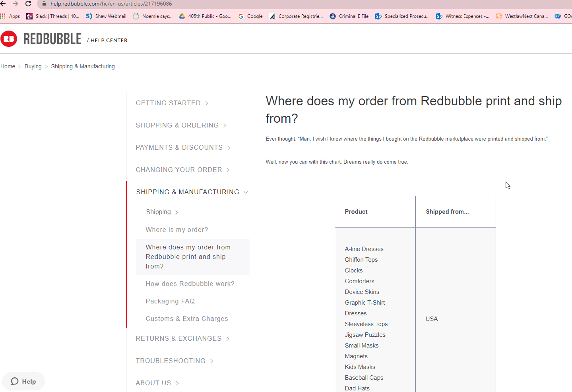The height and width of the screenshot is (392, 572).
Task: Click the padlock site info icon
Action: point(44,4)
